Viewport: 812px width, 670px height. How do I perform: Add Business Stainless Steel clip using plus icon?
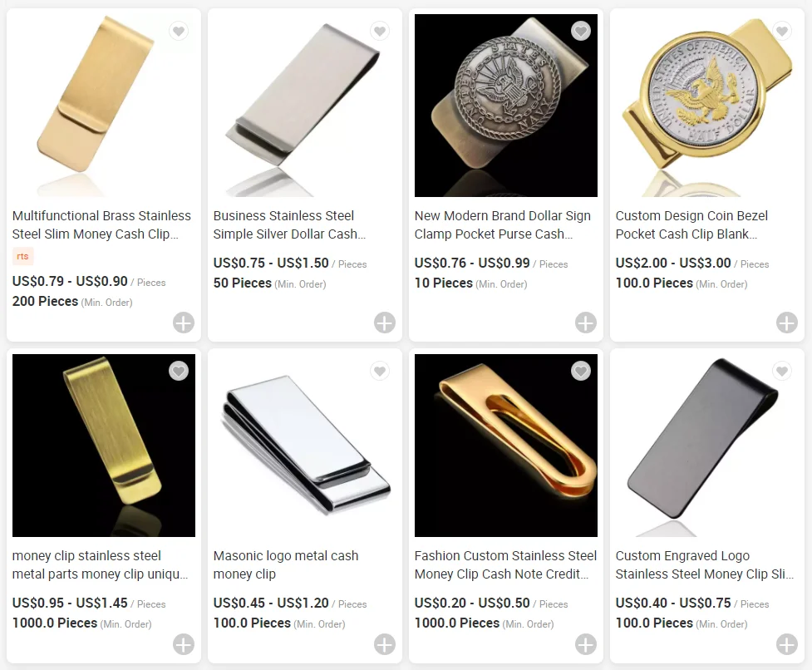pyautogui.click(x=384, y=323)
